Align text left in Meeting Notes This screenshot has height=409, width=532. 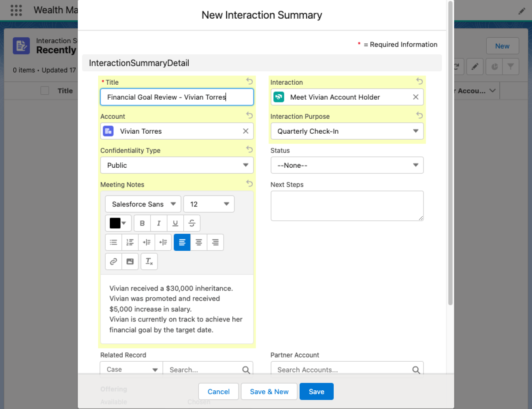[182, 242]
